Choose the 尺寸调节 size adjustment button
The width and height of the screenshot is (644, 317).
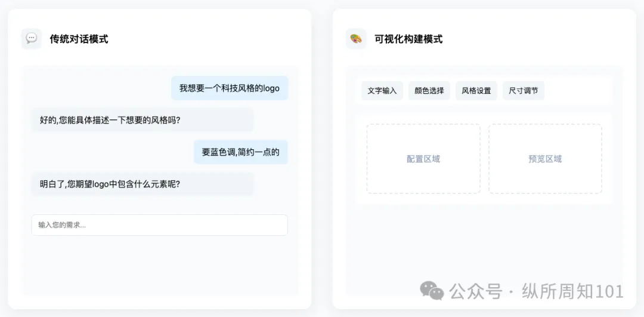(x=524, y=91)
